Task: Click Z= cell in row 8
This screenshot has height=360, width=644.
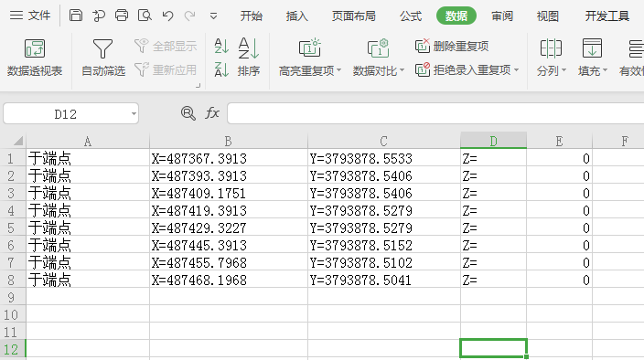Action: click(x=493, y=280)
